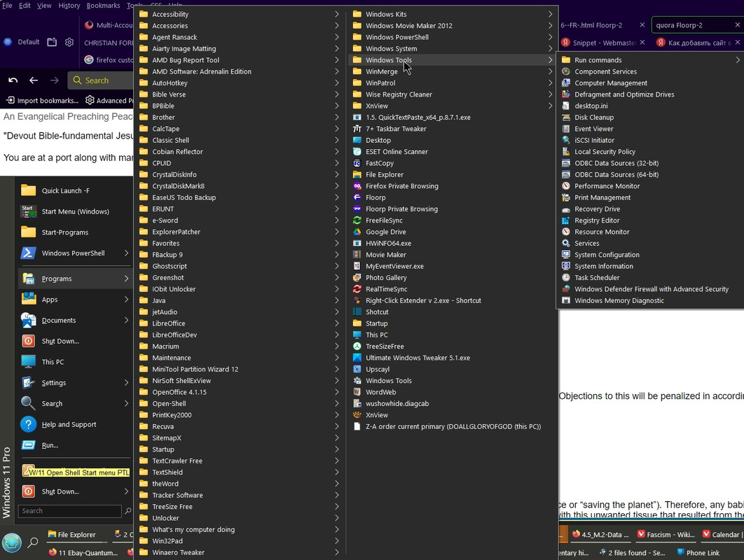744x560 pixels.
Task: Expand WinMerge folder submenu
Action: pos(550,71)
